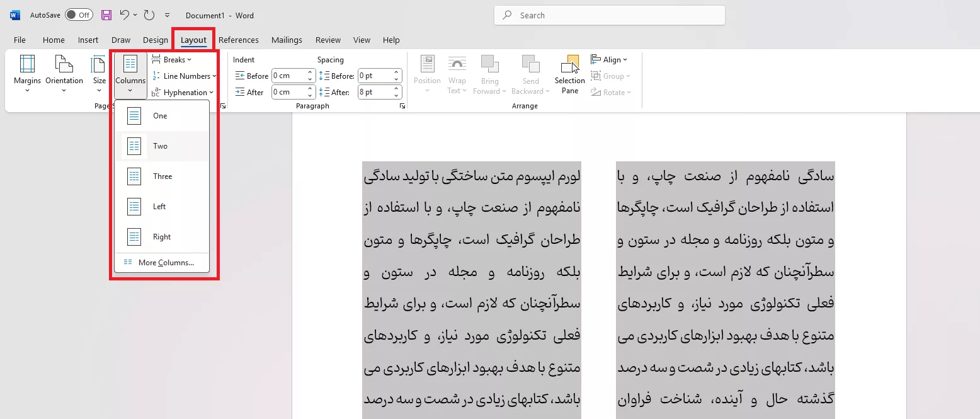This screenshot has width=980, height=419.
Task: Open the Bring Forward dropdown arrow
Action: click(x=504, y=92)
